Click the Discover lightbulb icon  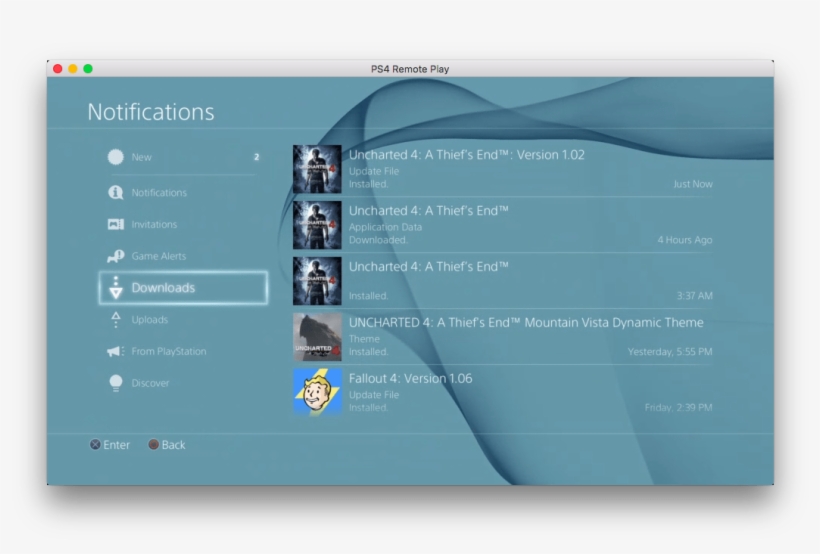point(116,383)
